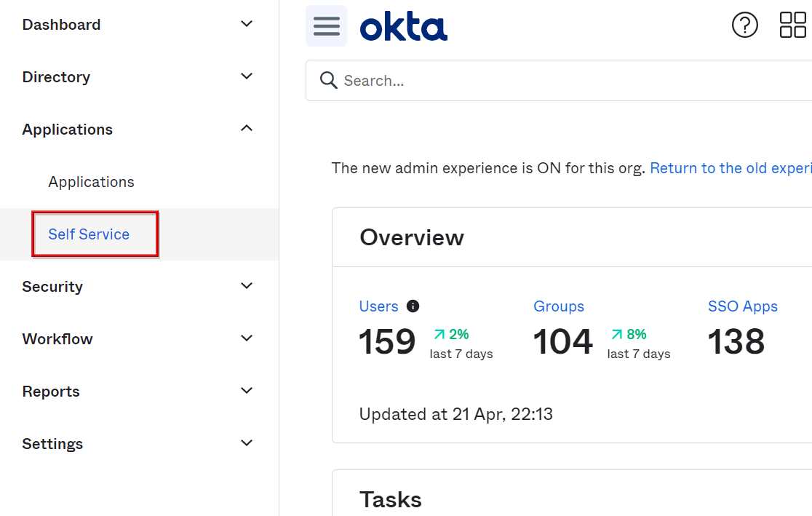Expand the Dashboard section chevron
The image size is (812, 516).
tap(247, 24)
